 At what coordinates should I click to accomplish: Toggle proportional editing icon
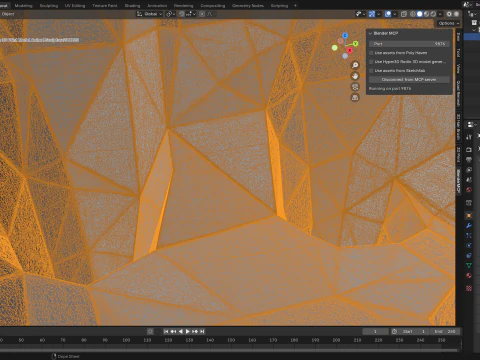[202, 14]
